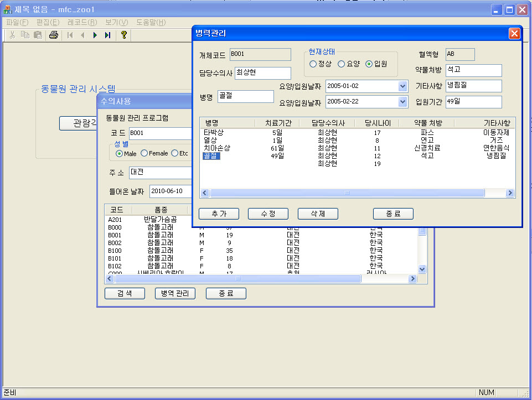Click the 추가 button
532x400 pixels.
pyautogui.click(x=219, y=214)
